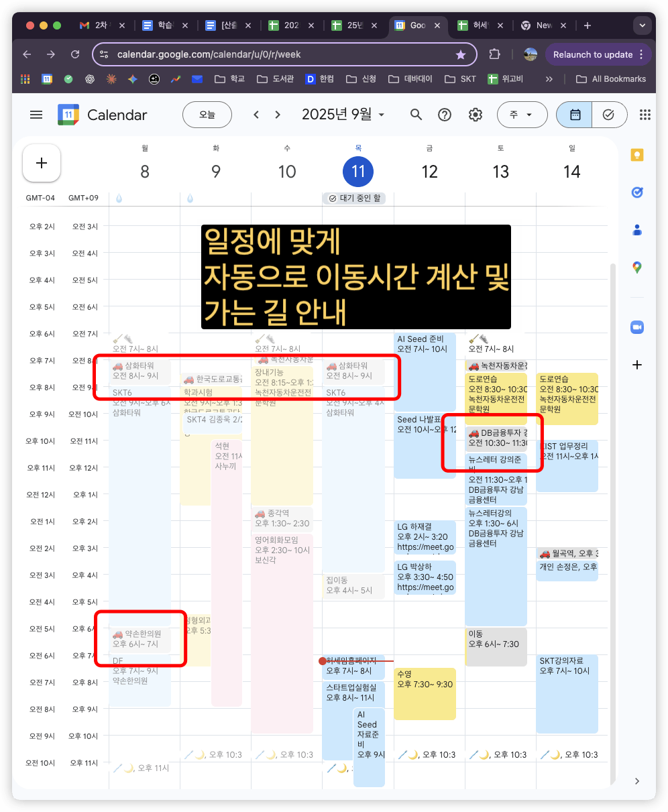
Task: Go back in browser history
Action: 27,54
